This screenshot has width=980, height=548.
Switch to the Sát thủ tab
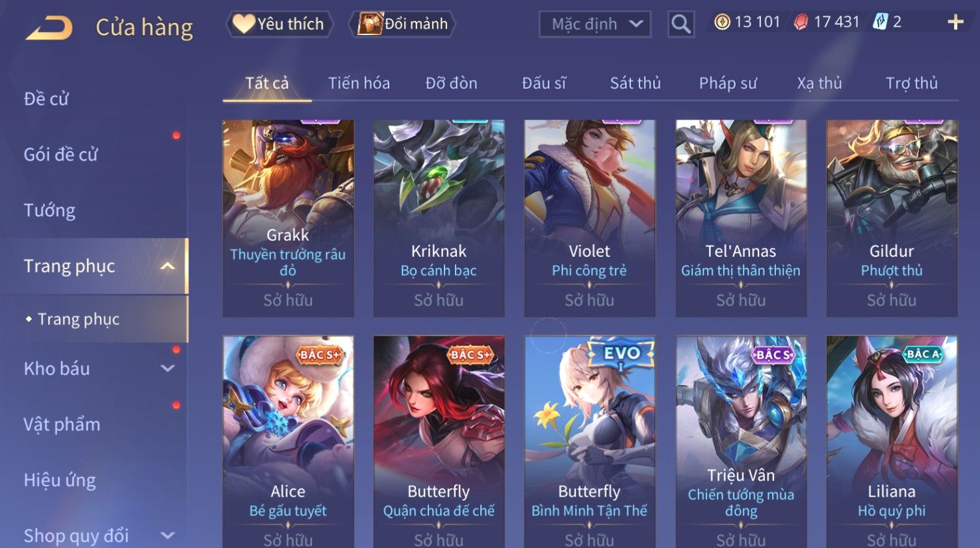[x=635, y=83]
